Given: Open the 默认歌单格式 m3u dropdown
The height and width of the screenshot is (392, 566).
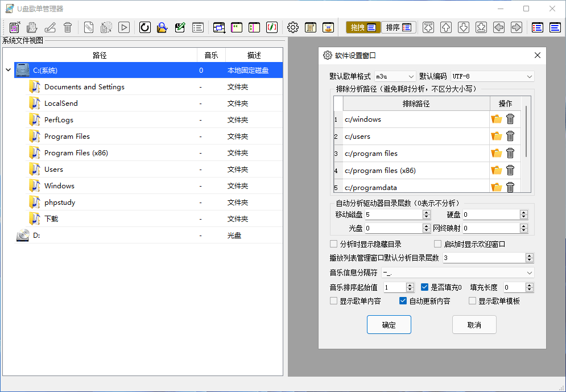Looking at the screenshot, I should tap(395, 76).
